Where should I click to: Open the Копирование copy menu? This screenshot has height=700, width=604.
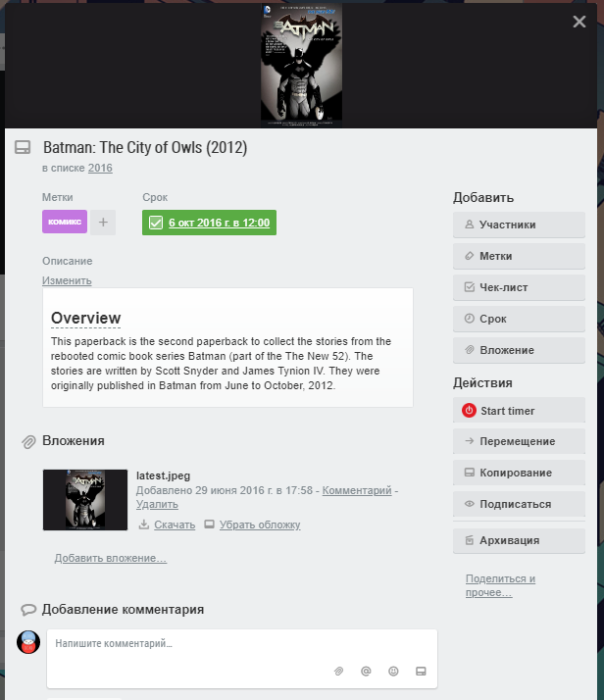point(519,473)
